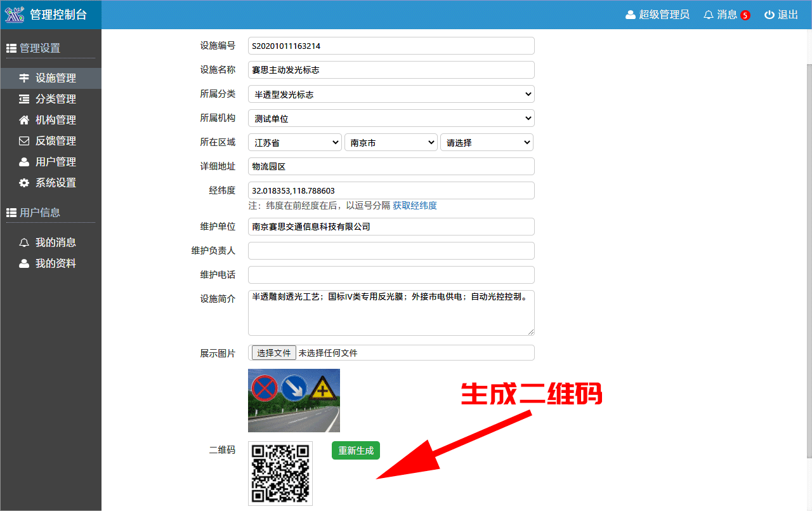Viewport: 812px width, 511px height.
Task: Click the envelope icon beside 反馈管理
Action: coord(24,141)
